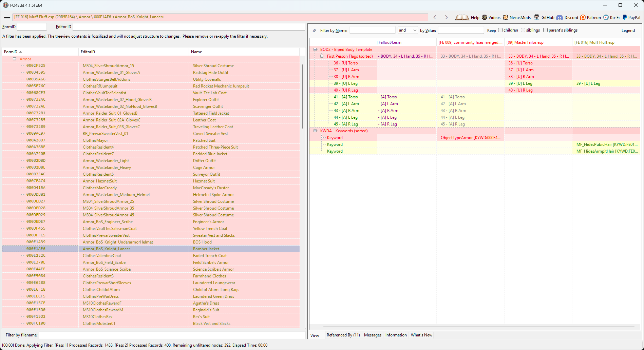Select the Cage Armor row
Screen dimensions: 644x350
tap(151, 168)
